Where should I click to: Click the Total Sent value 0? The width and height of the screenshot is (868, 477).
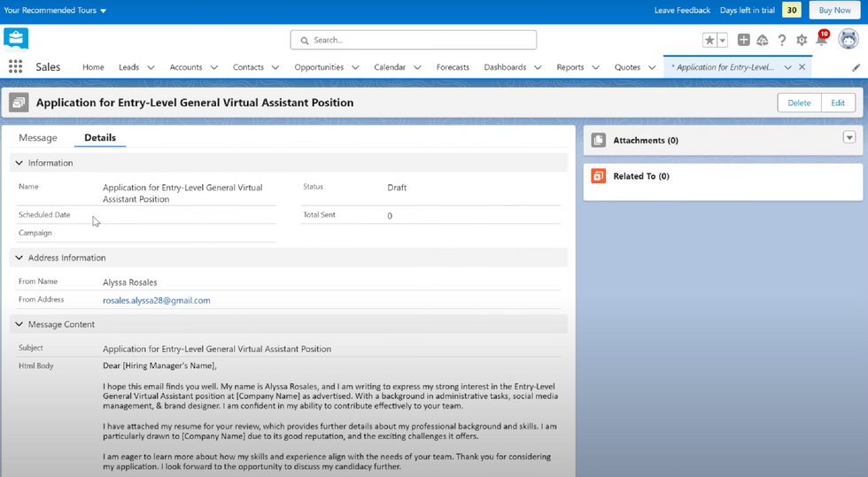click(390, 216)
